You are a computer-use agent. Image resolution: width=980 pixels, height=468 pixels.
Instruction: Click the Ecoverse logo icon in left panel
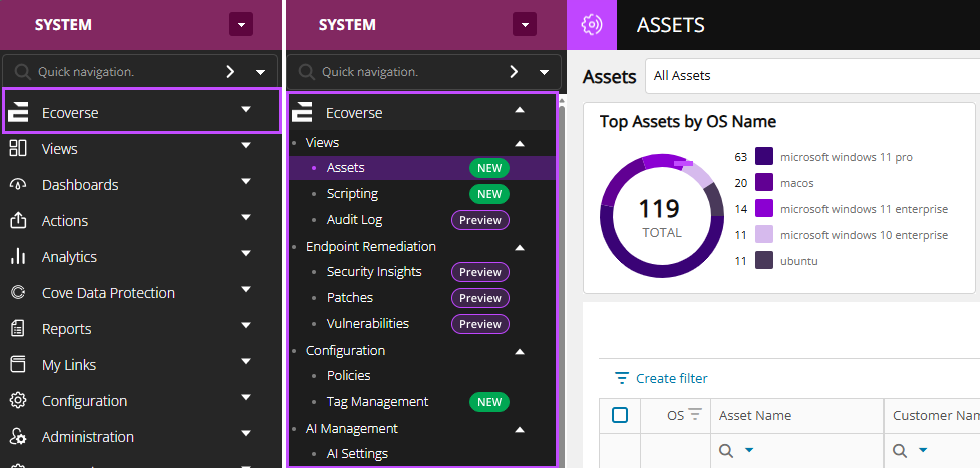(x=18, y=112)
